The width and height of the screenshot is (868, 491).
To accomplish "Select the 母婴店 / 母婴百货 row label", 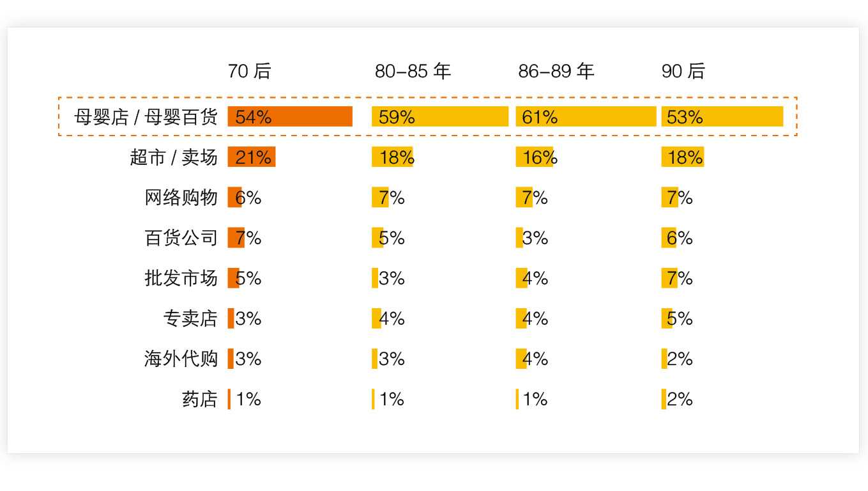I will click(146, 117).
